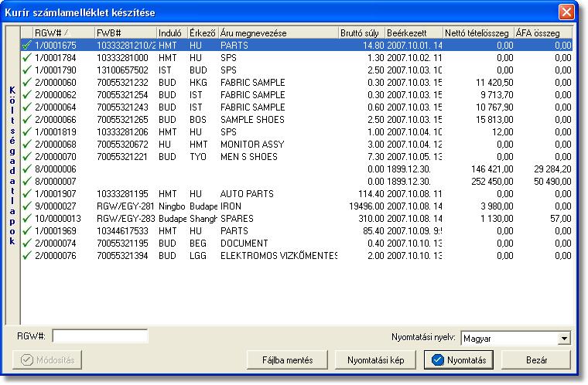588x385 pixels.
Task: Toggle checkmark on row 1/0001784
Action: (x=26, y=58)
